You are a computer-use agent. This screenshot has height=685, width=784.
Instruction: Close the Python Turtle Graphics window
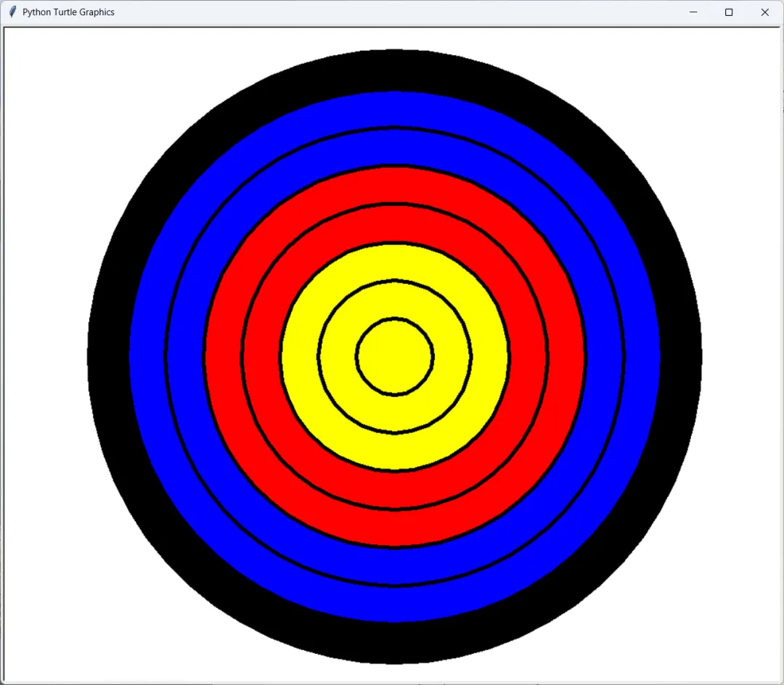coord(764,12)
